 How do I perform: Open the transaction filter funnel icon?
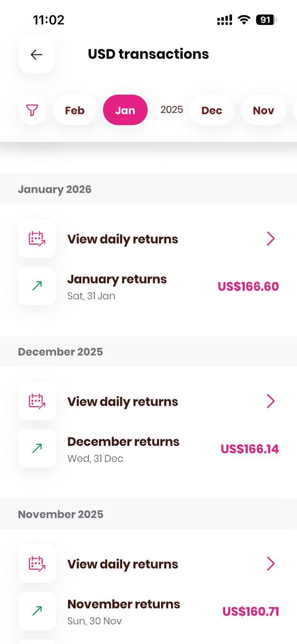(32, 110)
